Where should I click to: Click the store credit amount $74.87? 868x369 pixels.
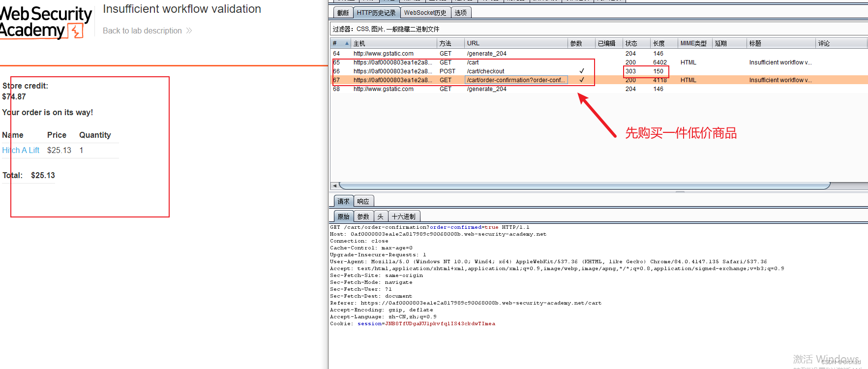14,96
